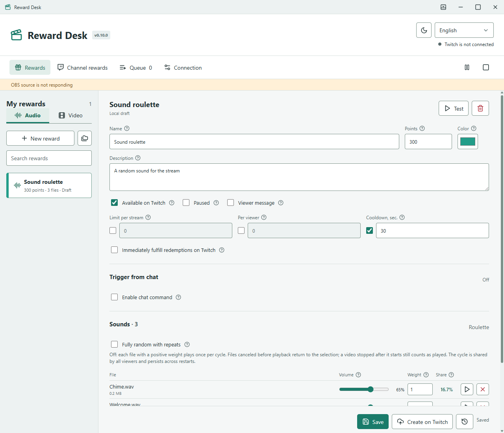Check Immediately fulfill redemptions on Twitch

click(x=114, y=250)
